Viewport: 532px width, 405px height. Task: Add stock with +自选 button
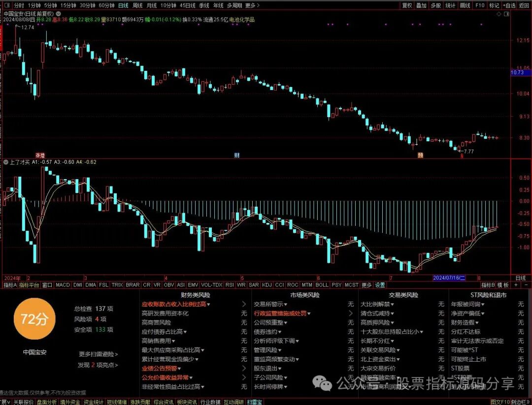[x=509, y=5]
